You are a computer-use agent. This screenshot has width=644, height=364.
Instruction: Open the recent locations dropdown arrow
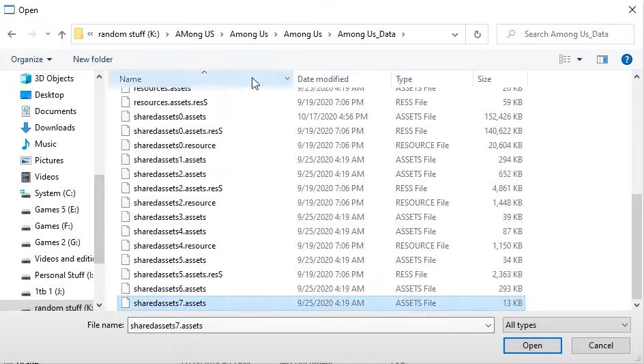coord(48,34)
